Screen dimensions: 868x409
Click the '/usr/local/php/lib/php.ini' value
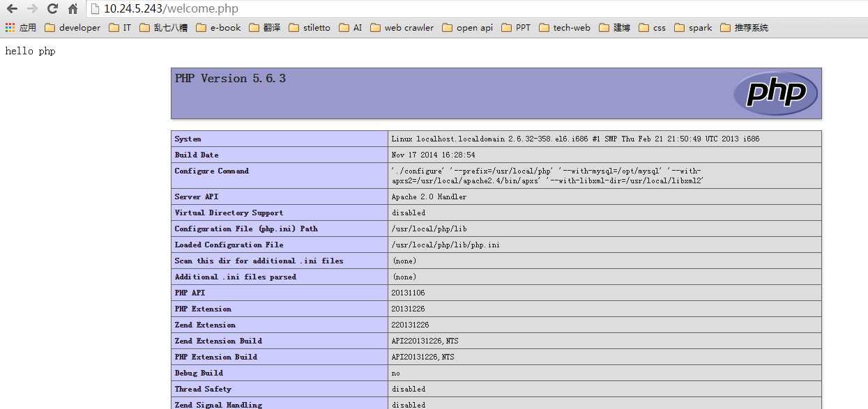446,245
